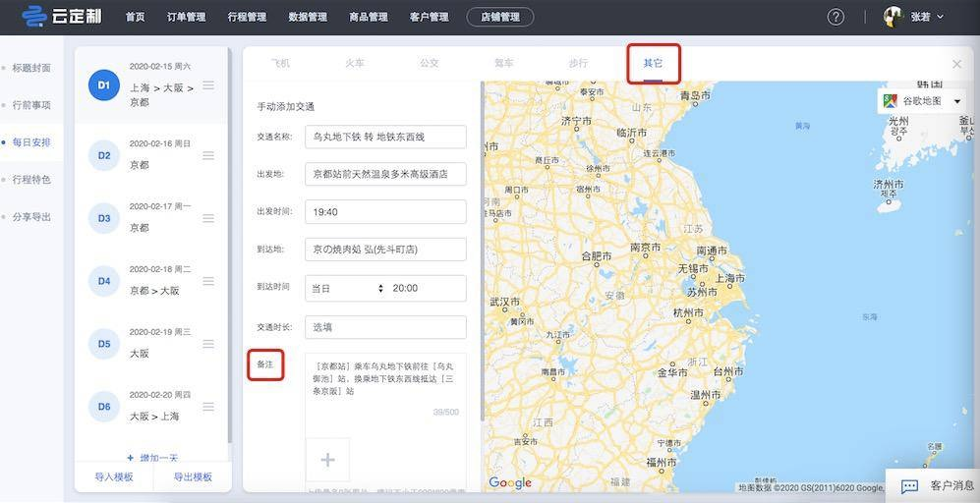Image resolution: width=980 pixels, height=503 pixels.
Task: Click 武汉市 label on the map
Action: [x=504, y=302]
